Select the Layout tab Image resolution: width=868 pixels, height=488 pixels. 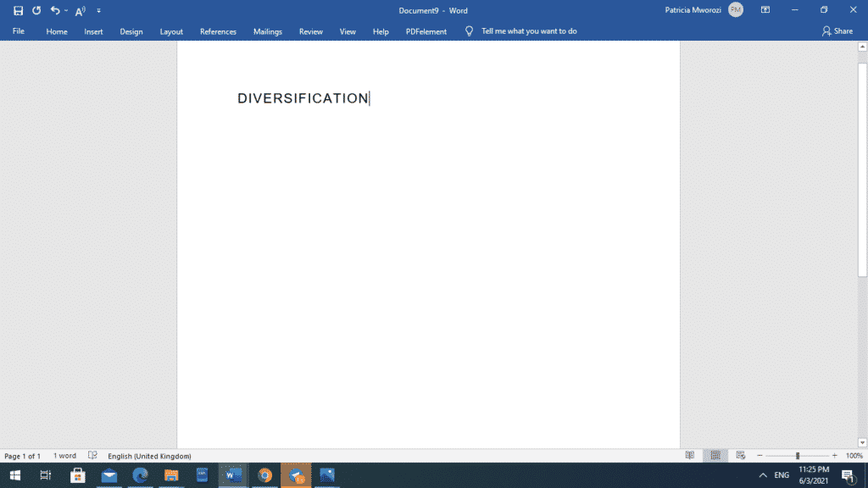(171, 31)
